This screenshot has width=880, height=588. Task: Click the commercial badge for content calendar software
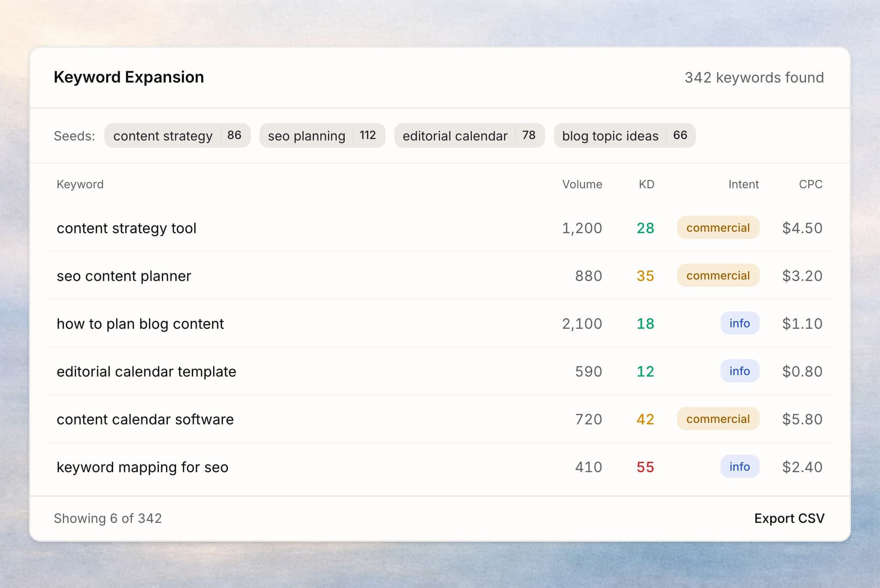point(718,419)
